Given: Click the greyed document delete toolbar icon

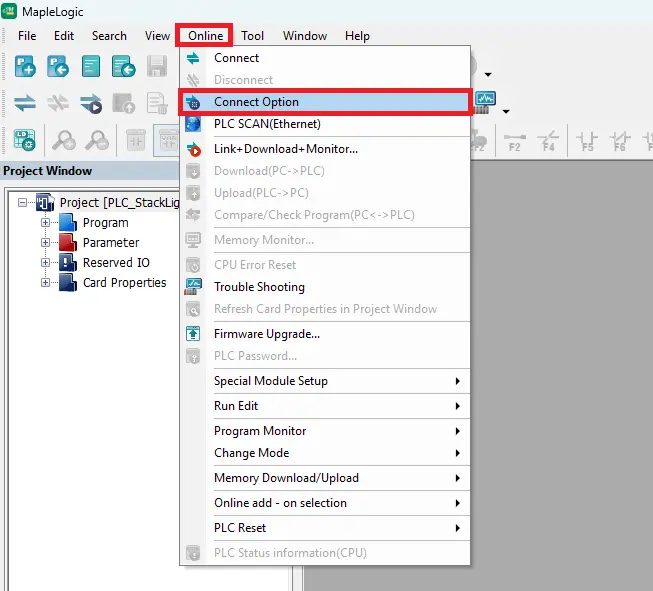Looking at the screenshot, I should tap(157, 103).
